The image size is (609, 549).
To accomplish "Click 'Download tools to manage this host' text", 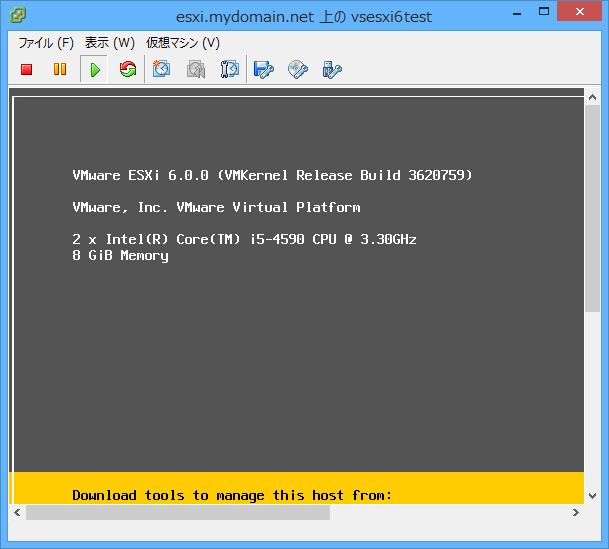I will [232, 495].
